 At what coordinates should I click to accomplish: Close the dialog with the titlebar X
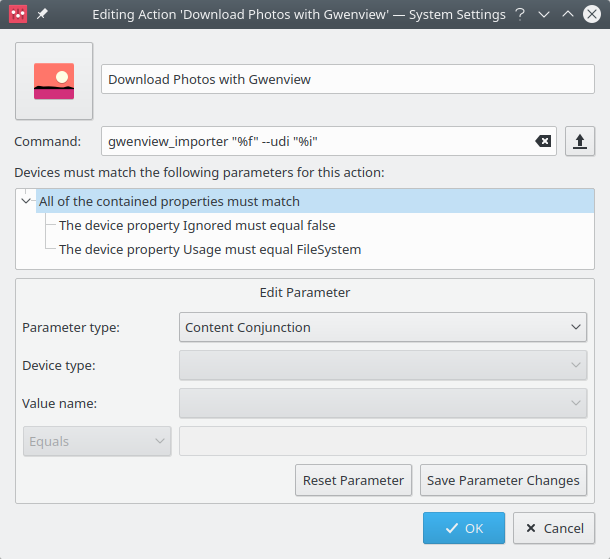[591, 16]
